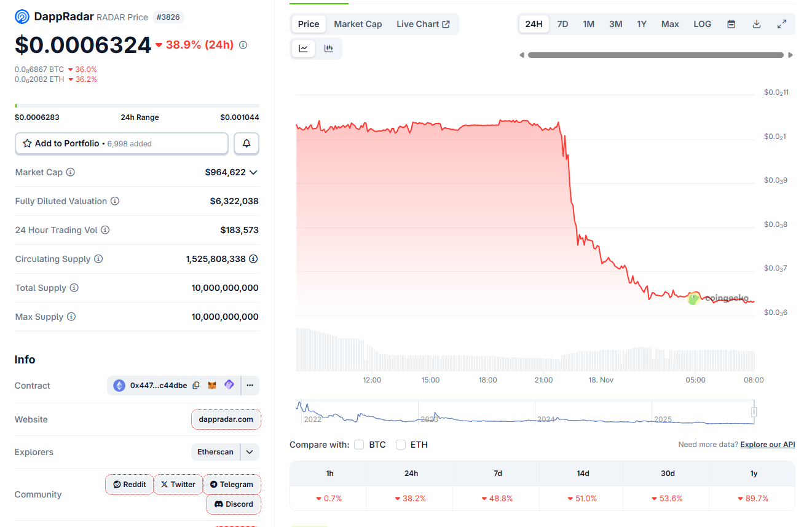Expand the chart to fullscreen
Image resolution: width=812 pixels, height=527 pixels.
point(782,23)
